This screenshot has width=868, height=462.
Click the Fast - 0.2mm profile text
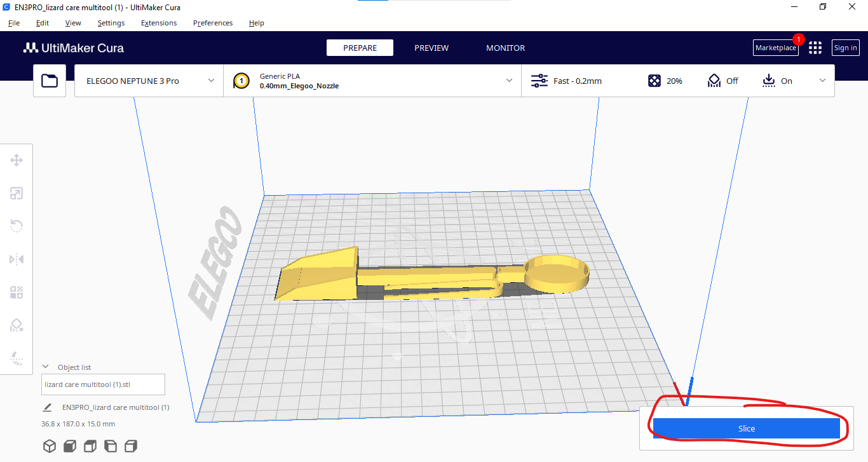pos(578,81)
